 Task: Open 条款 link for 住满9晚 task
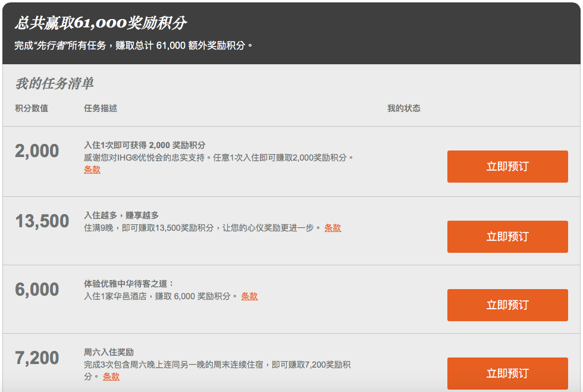click(333, 228)
